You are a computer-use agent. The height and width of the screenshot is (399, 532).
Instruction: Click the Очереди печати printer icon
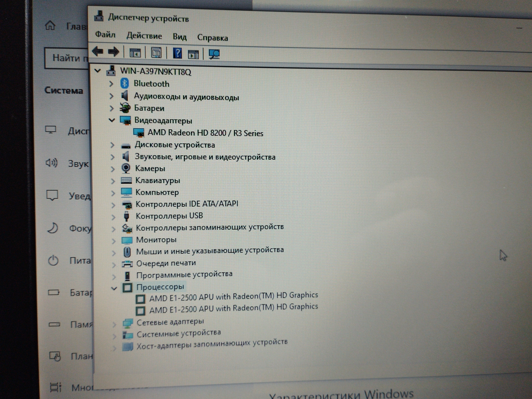tap(127, 264)
